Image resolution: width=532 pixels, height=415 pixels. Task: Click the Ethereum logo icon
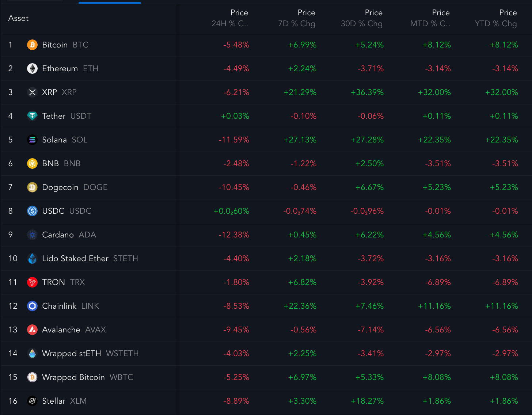[x=32, y=69]
